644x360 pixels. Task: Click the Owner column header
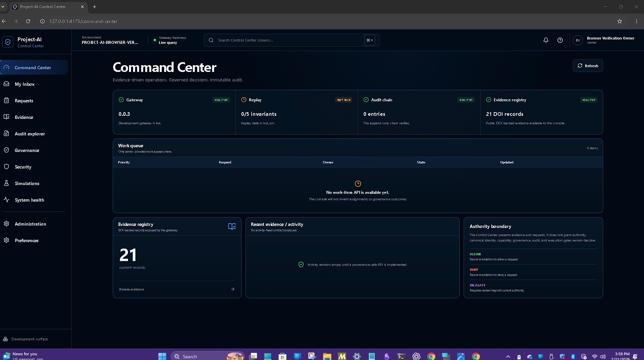point(328,162)
